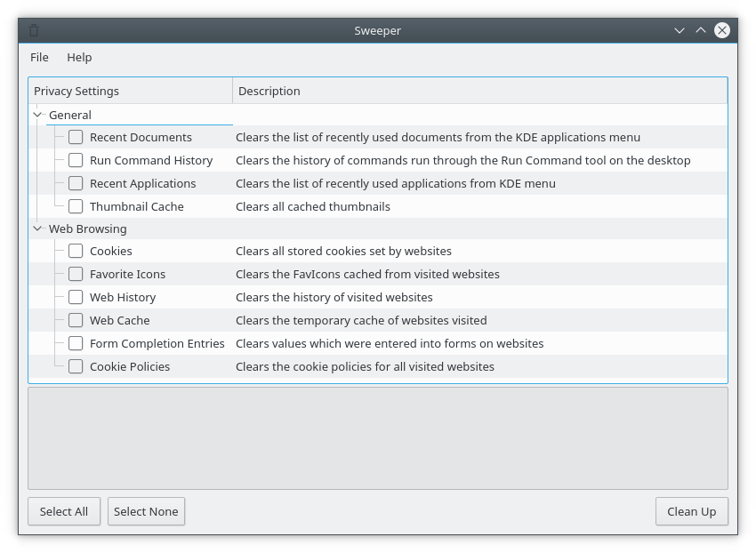Click the Privacy Settings column header
This screenshot has width=756, height=553.
(x=130, y=91)
